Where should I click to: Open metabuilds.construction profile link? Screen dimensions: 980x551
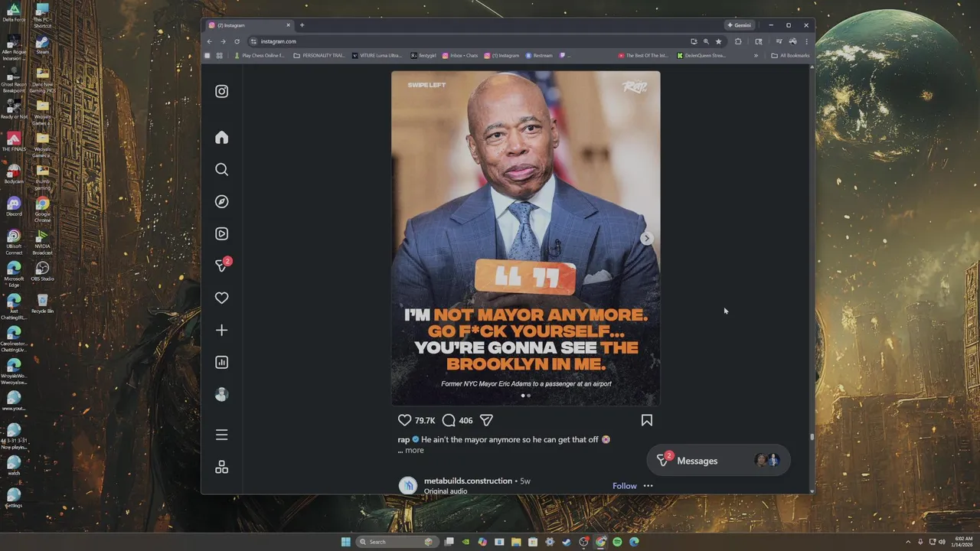click(468, 481)
